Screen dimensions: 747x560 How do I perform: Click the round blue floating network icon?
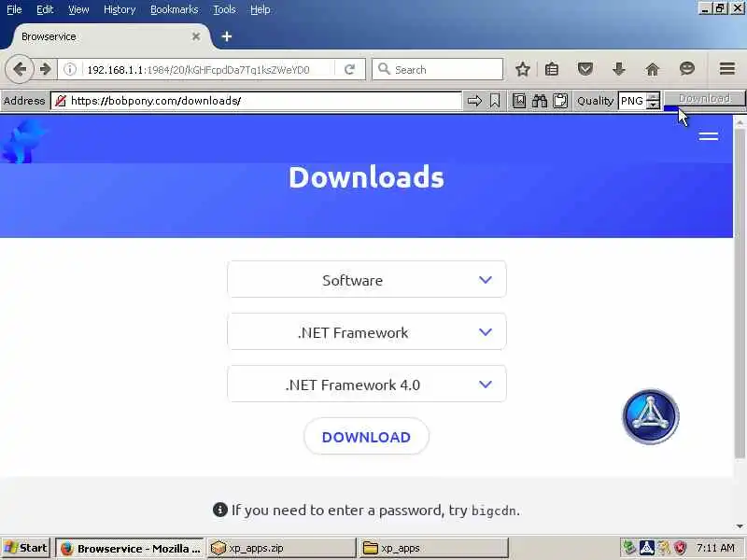coord(651,416)
